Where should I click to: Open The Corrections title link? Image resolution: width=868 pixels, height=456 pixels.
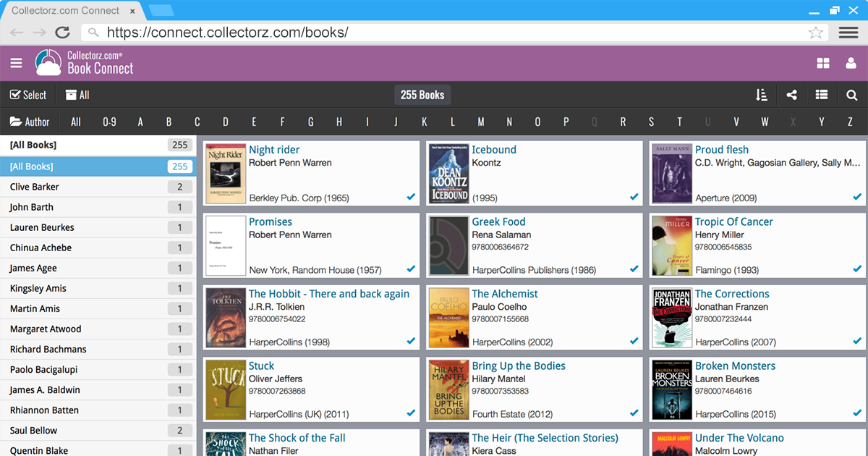pyautogui.click(x=732, y=294)
